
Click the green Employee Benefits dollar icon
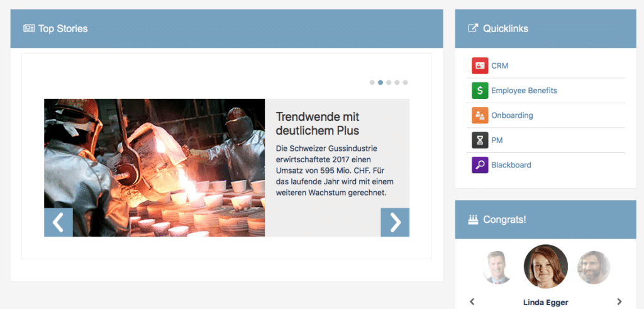(x=480, y=91)
